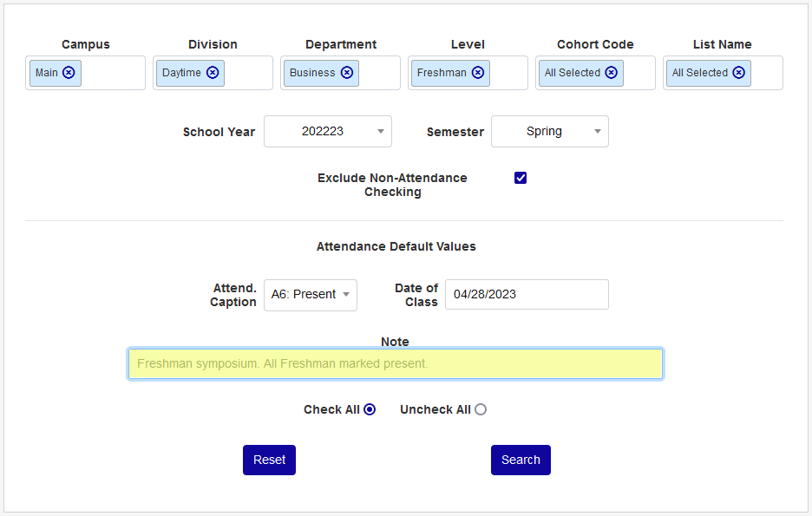The width and height of the screenshot is (812, 516).
Task: Select the Check All radio button
Action: pos(370,409)
